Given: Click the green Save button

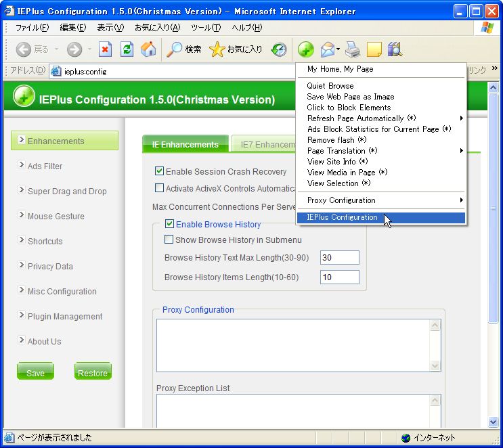Looking at the screenshot, I should pyautogui.click(x=35, y=371).
